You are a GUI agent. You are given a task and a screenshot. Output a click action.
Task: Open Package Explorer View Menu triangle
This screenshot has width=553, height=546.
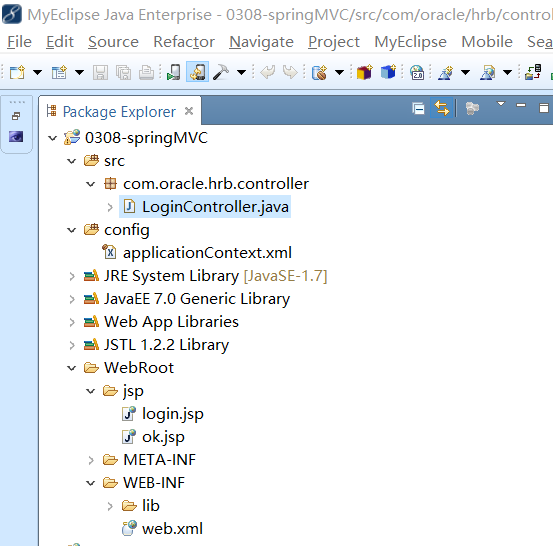501,104
